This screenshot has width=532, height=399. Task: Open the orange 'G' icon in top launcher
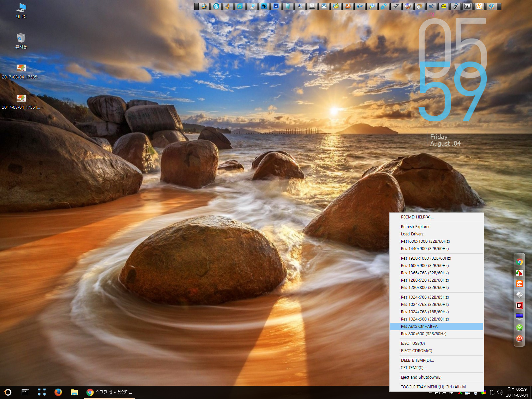(x=348, y=6)
